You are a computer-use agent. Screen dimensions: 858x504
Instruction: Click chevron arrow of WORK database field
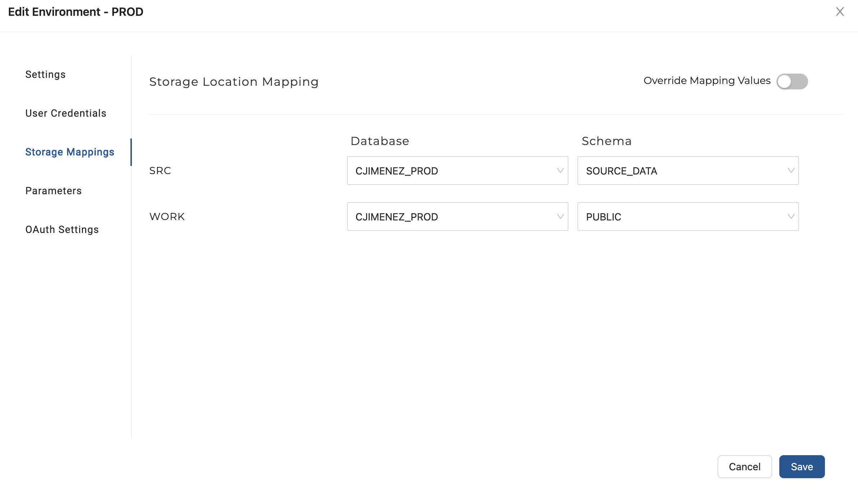coord(560,217)
